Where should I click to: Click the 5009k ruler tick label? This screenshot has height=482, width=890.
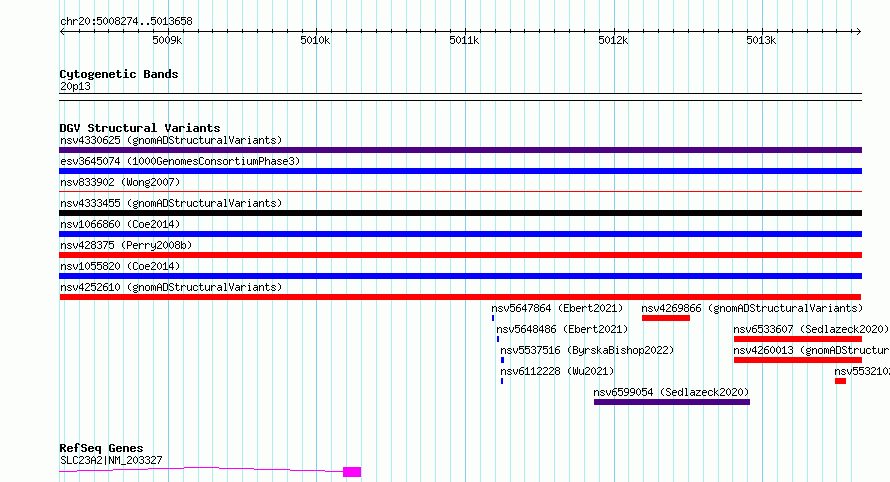167,40
